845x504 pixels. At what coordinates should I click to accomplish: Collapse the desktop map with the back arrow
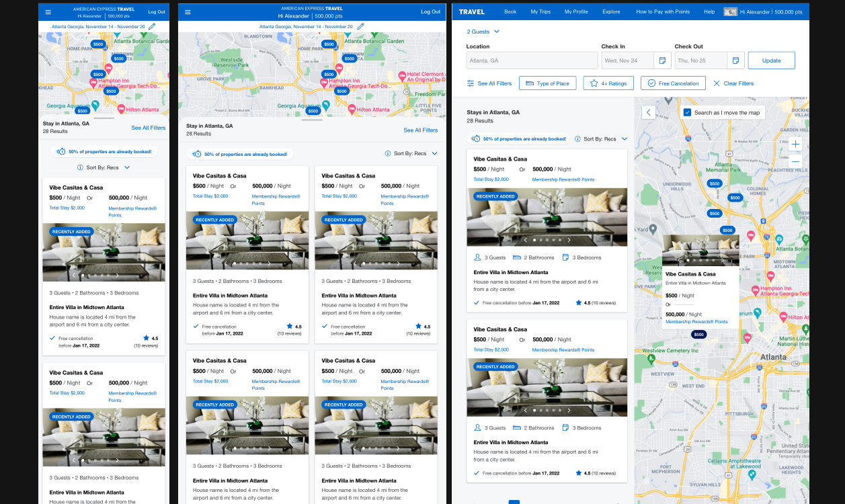[649, 112]
